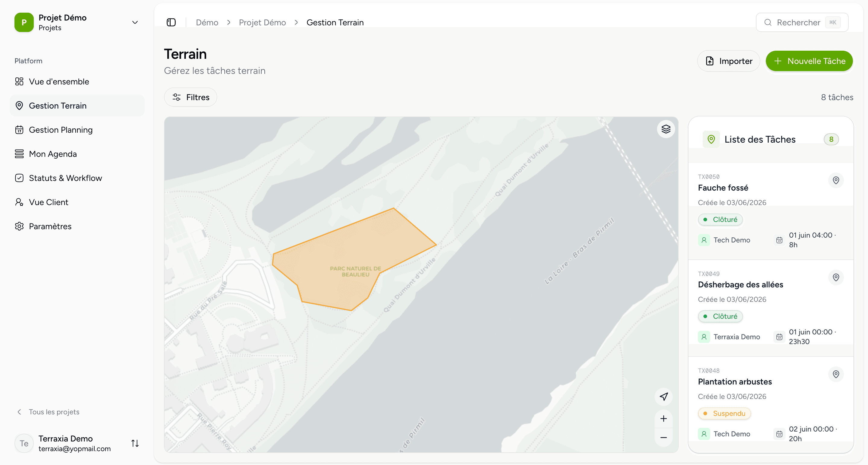Click the Liste des Tâches pin icon
The height and width of the screenshot is (465, 868).
pos(711,139)
